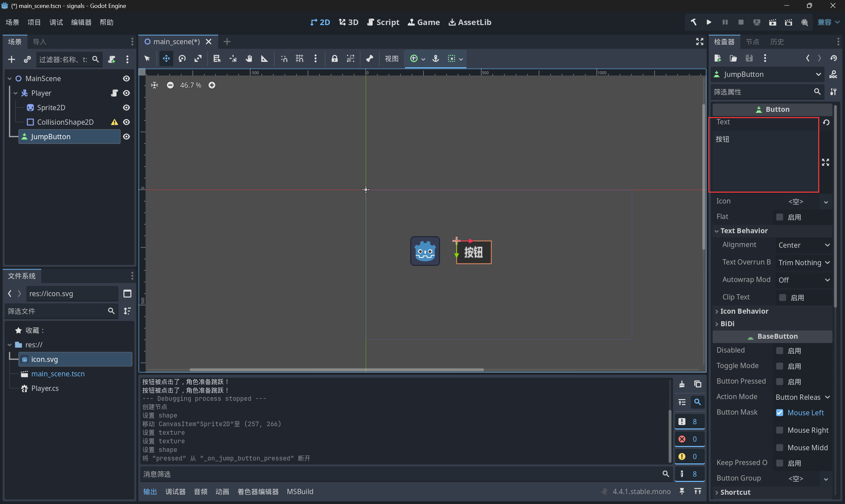Run the project with Play button
Screen dimensions: 845x504
point(709,22)
